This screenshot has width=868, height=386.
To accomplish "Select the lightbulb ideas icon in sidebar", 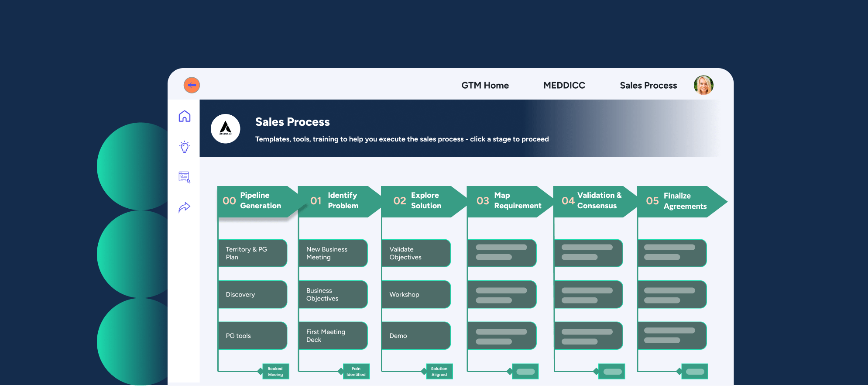I will coord(185,147).
